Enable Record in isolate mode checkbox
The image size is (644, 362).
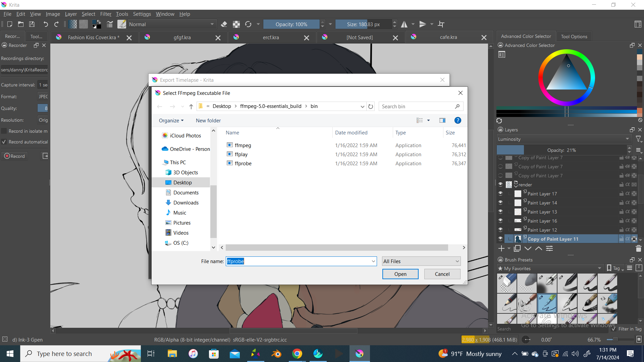[4, 131]
